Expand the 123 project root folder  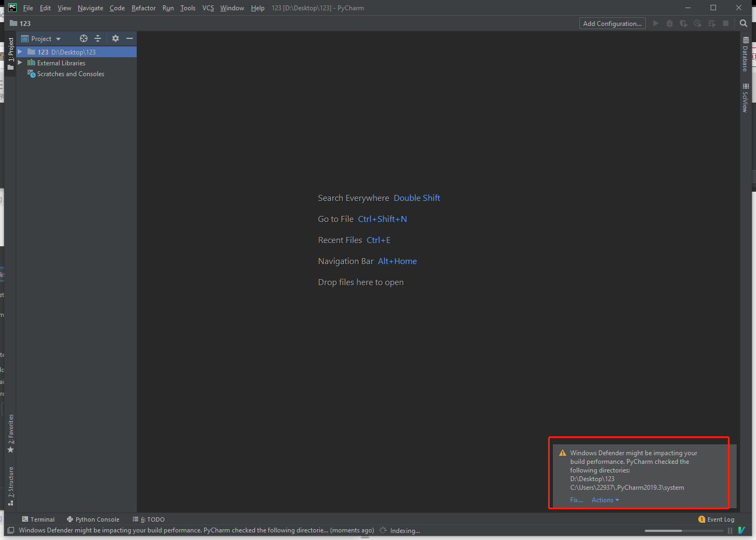pyautogui.click(x=20, y=52)
